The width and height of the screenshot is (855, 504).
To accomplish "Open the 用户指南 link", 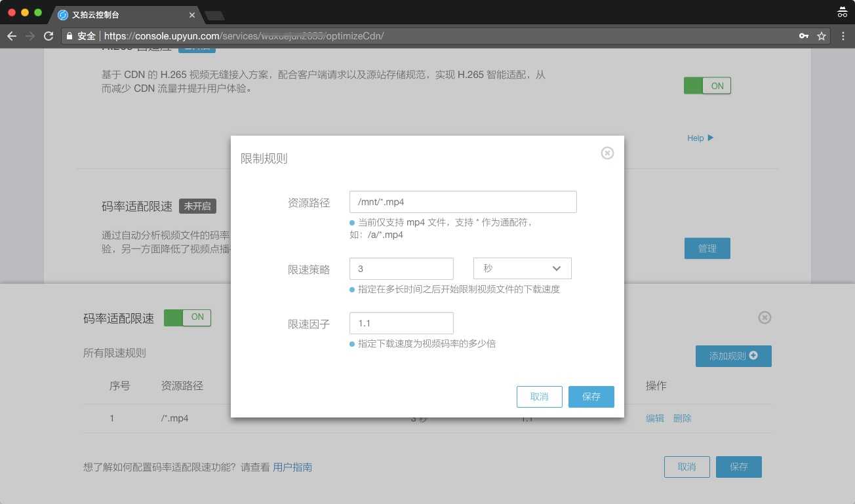I will (x=292, y=467).
